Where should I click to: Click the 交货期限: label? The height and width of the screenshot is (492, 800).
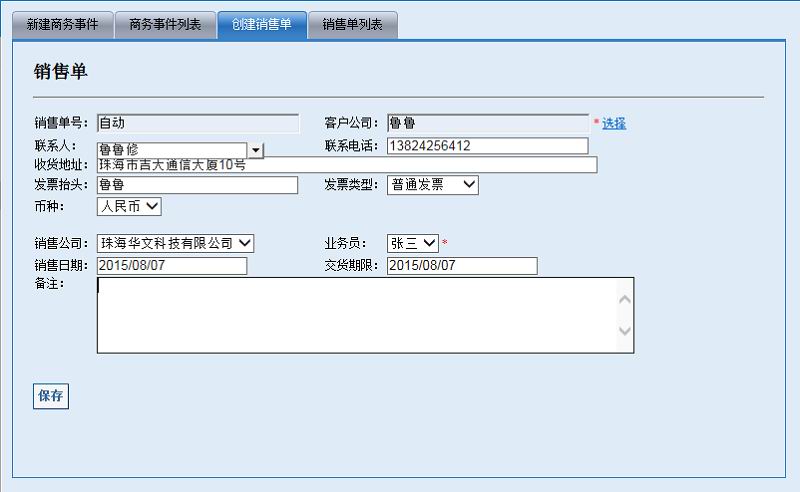(352, 265)
